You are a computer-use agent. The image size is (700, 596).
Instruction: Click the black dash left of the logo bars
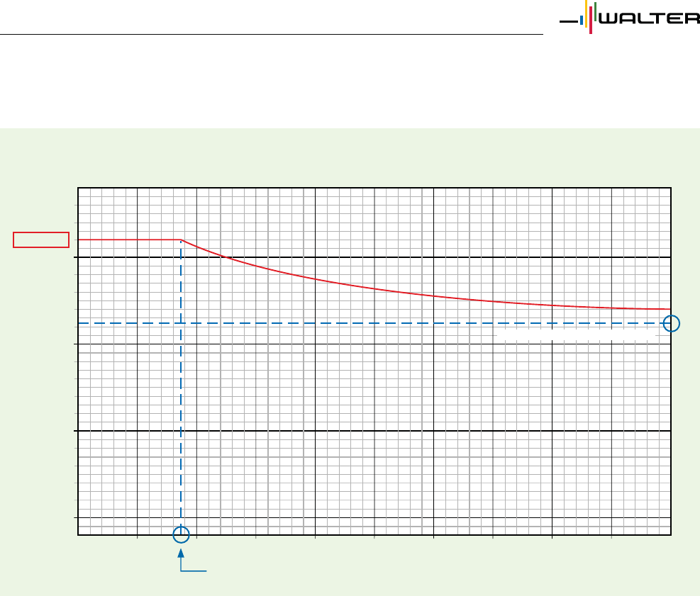click(568, 21)
